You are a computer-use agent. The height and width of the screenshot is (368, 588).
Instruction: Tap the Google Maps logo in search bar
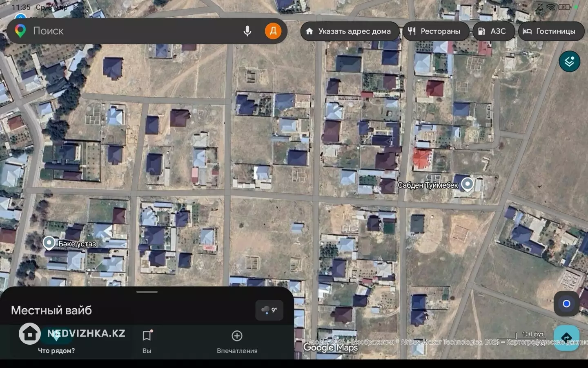pyautogui.click(x=20, y=31)
